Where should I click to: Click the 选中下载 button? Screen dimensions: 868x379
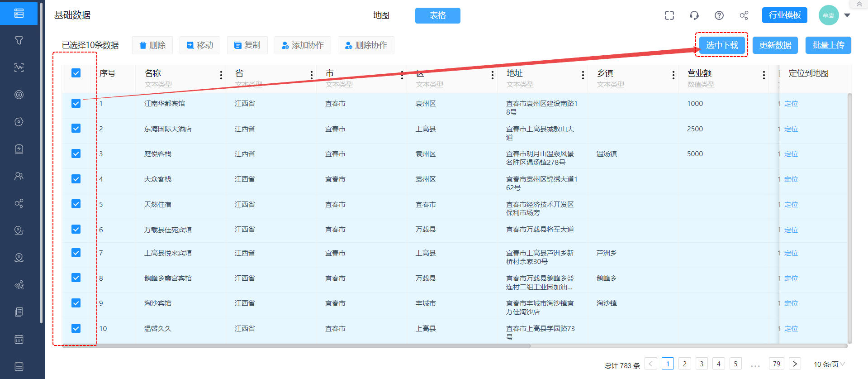point(722,45)
